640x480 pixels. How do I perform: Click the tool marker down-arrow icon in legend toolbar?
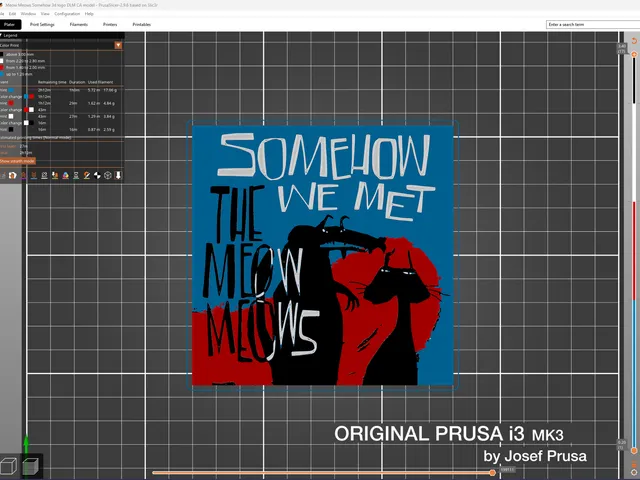pyautogui.click(x=118, y=175)
